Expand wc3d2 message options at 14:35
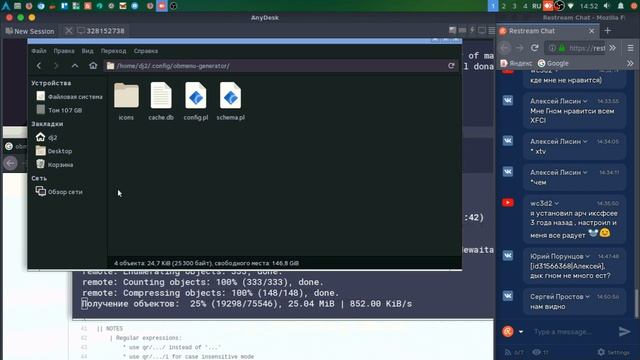The height and width of the screenshot is (360, 640). [x=557, y=203]
